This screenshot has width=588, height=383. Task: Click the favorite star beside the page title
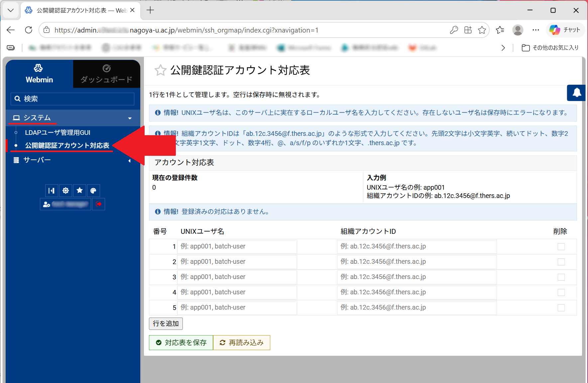click(160, 70)
